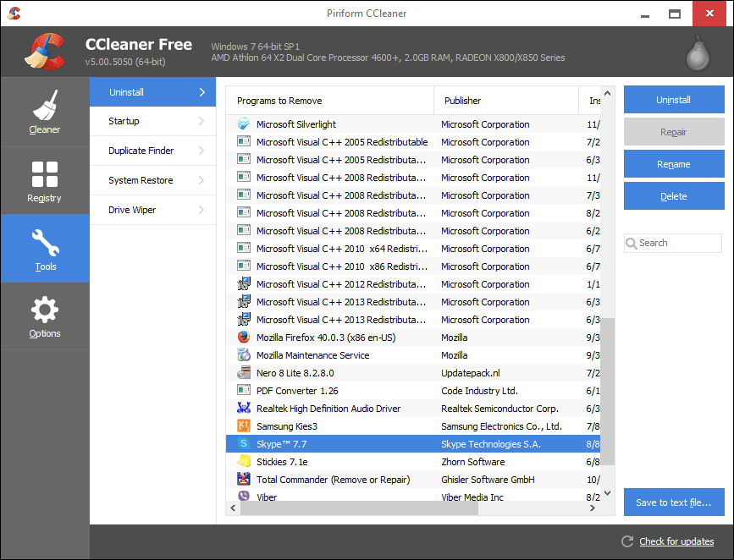Click the Total Commander program icon

point(244,479)
